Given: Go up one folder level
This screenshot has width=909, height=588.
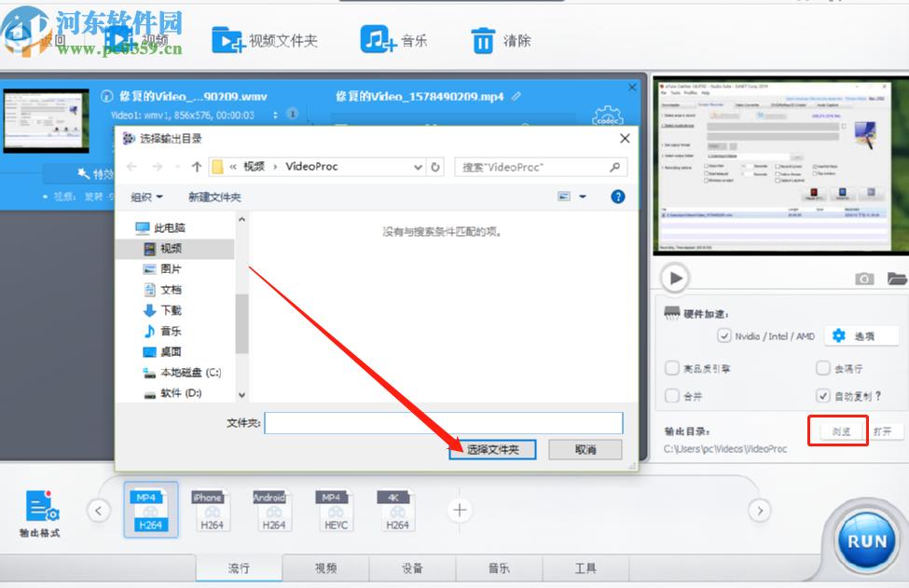Looking at the screenshot, I should [x=197, y=167].
